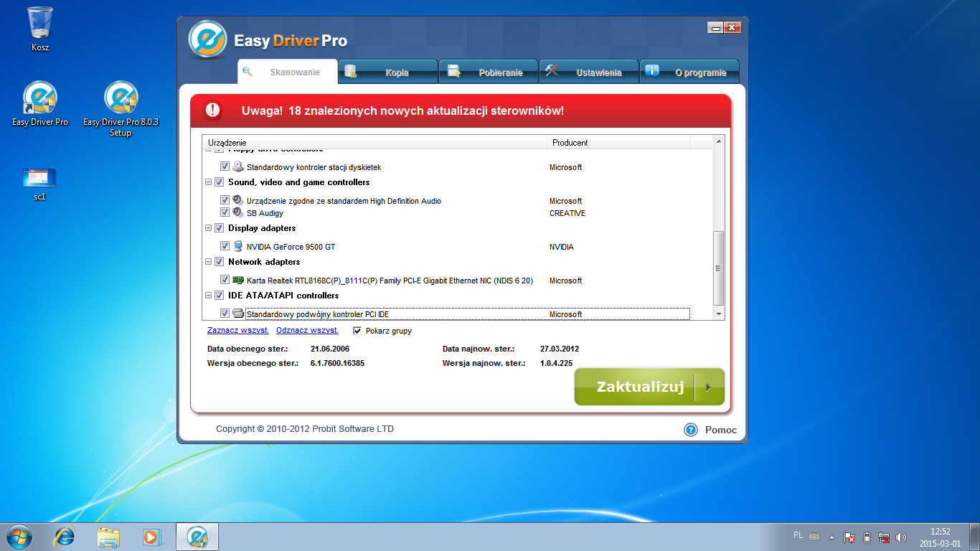
Task: Collapse the IDE ATA/ATAPI controllers group
Action: (209, 296)
